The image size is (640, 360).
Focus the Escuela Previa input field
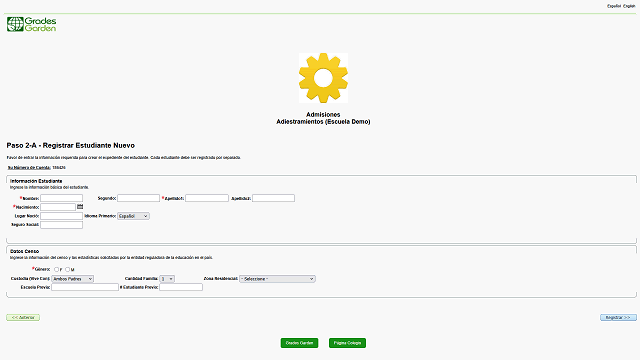tap(85, 287)
